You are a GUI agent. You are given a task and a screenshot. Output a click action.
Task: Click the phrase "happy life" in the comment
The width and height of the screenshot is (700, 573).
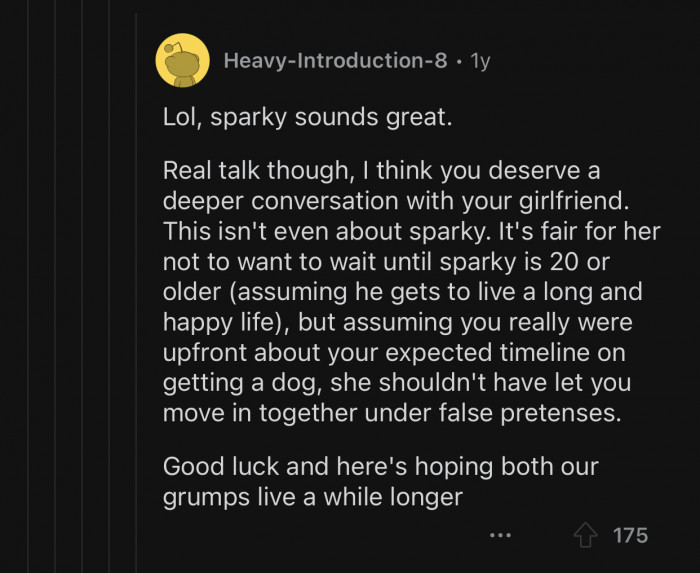pyautogui.click(x=218, y=325)
